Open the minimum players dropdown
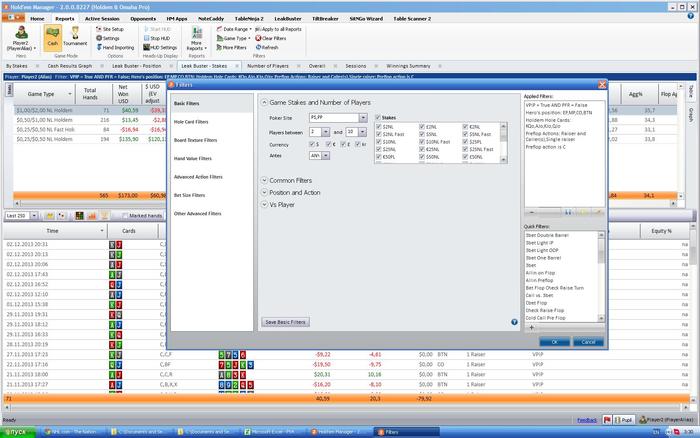 325,132
